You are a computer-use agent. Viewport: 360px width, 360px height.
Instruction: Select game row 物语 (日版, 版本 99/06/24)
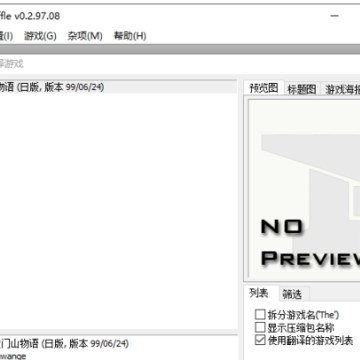(118, 87)
